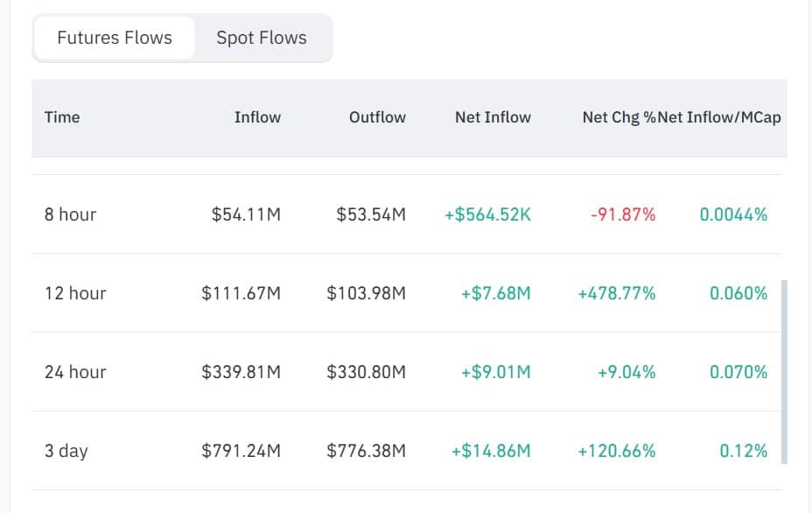Click the +$9.01M net inflow value
The width and height of the screenshot is (812, 513).
tap(496, 372)
